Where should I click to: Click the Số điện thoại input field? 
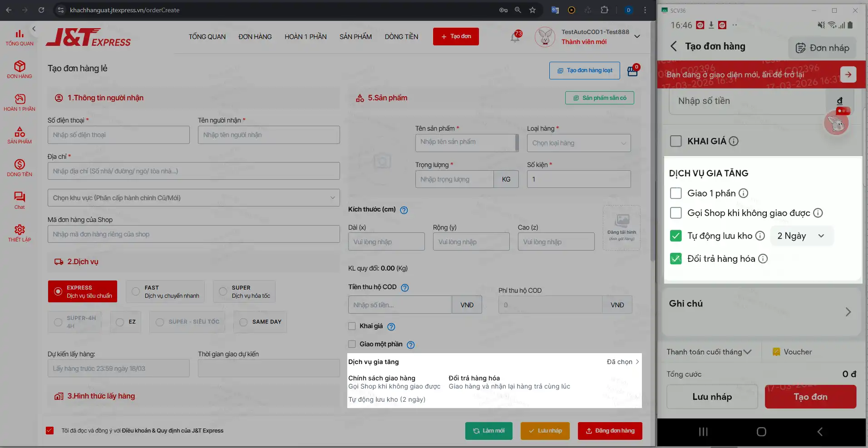point(118,135)
